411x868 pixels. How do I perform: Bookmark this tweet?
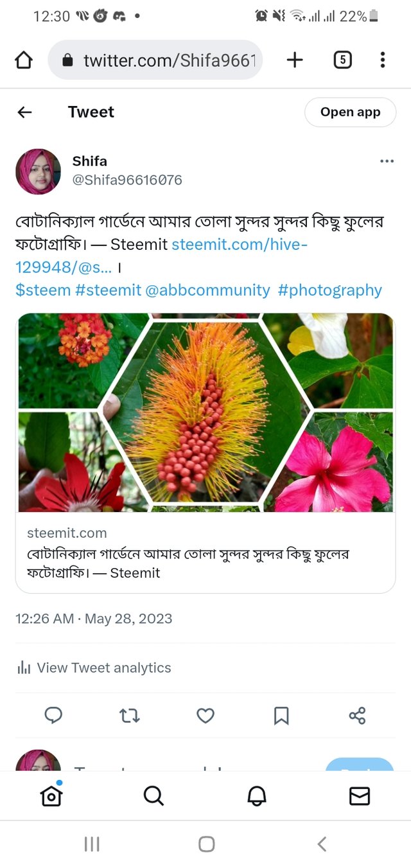281,716
